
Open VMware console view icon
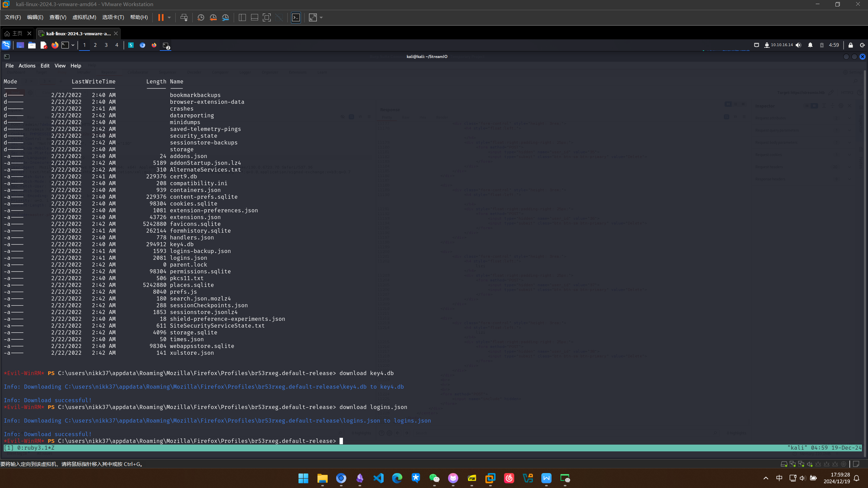tap(296, 18)
